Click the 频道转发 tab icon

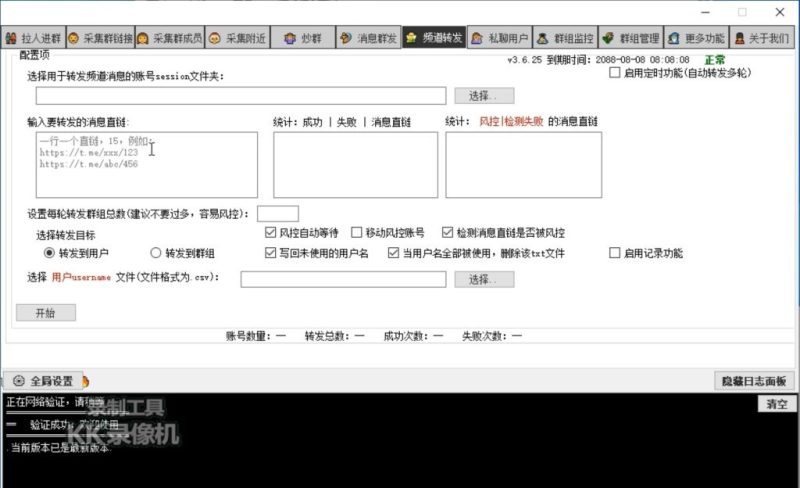(411, 38)
